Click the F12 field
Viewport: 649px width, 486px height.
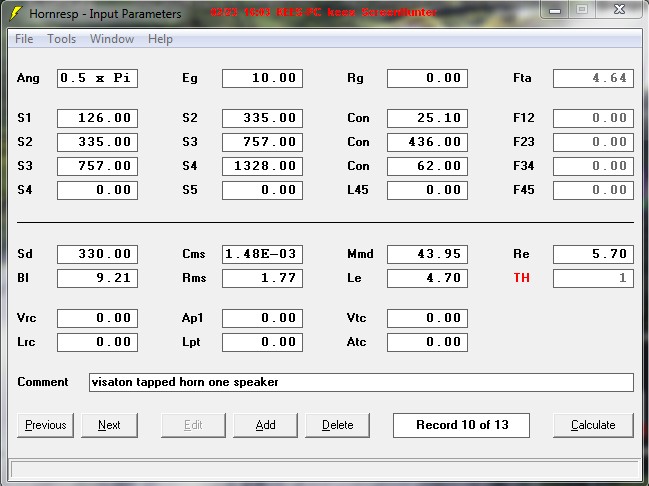[593, 118]
